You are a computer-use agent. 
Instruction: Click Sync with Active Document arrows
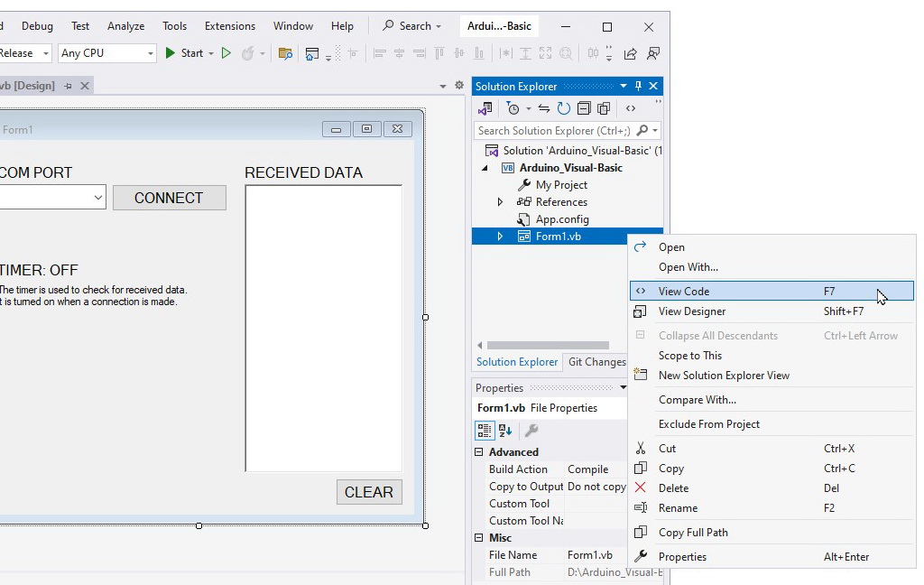pyautogui.click(x=543, y=108)
